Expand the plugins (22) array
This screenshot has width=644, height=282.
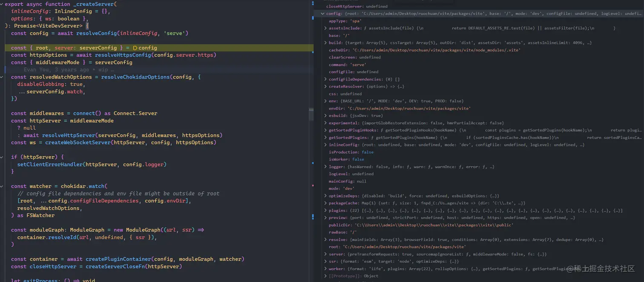325,211
